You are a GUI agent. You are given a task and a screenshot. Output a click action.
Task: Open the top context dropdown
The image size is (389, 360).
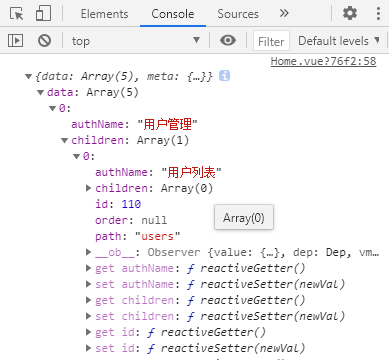[136, 41]
